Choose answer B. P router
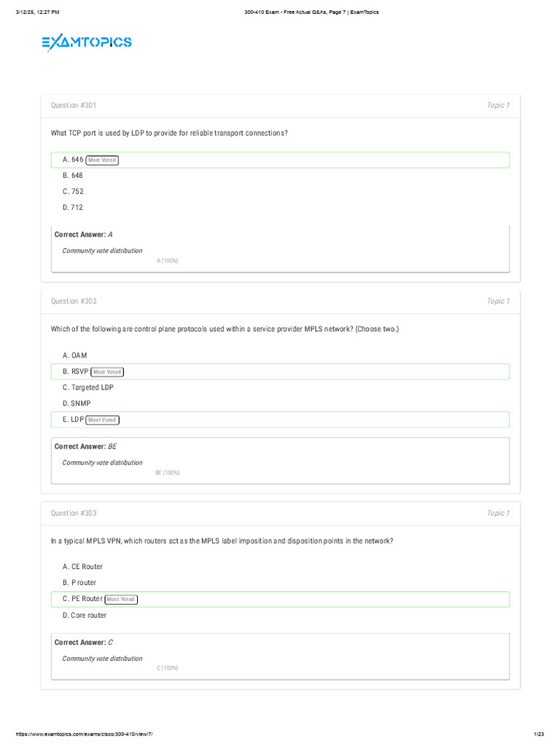The image size is (560, 747). pos(79,583)
